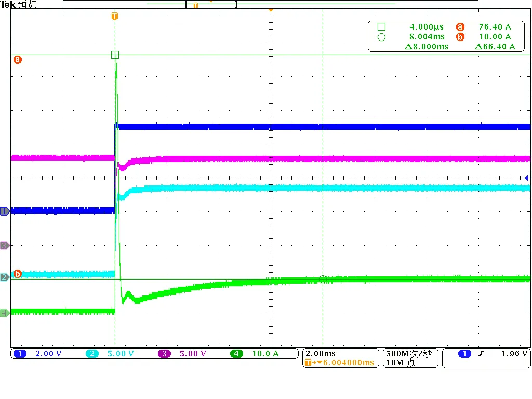The width and height of the screenshot is (532, 399).
Task: Open the 2.00ms timebase readout
Action: click(x=320, y=353)
